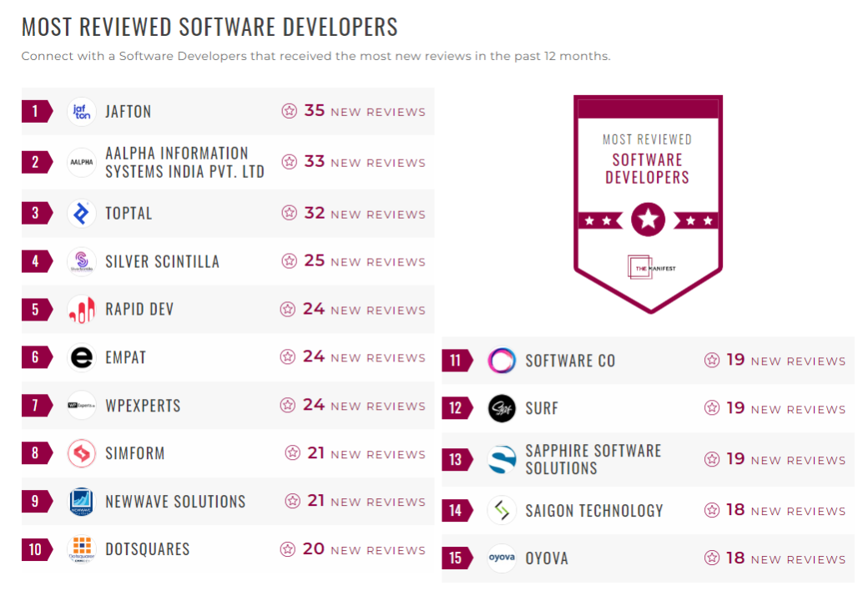Select the Software Co colorful ring logo

502,360
